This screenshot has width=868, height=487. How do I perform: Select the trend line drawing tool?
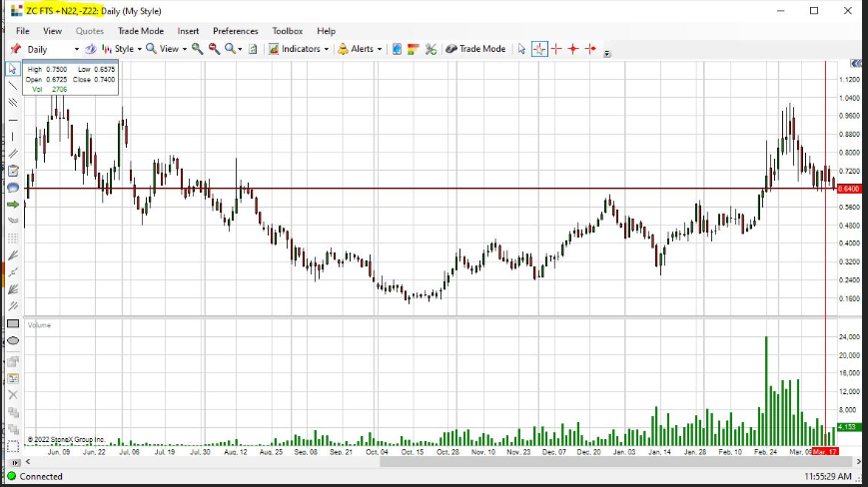[13, 85]
